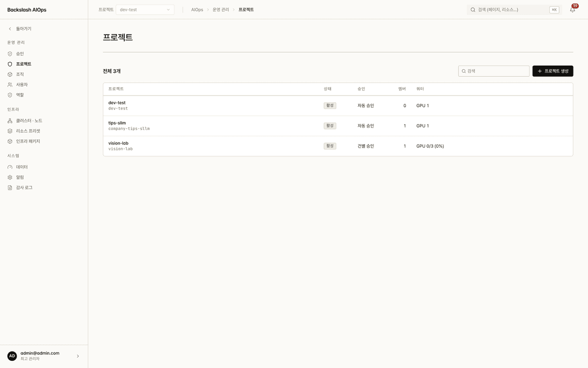This screenshot has height=368, width=588.
Task: Open the dev-test project row name
Action: [117, 103]
